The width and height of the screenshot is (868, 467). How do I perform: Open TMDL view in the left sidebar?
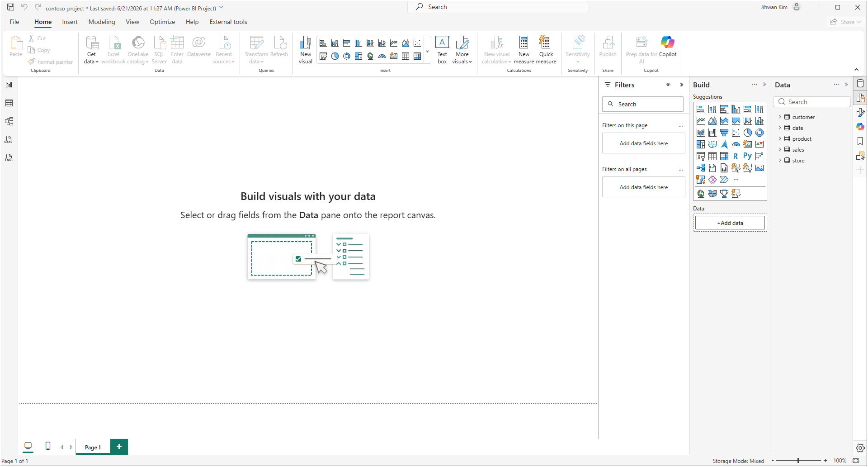9,157
